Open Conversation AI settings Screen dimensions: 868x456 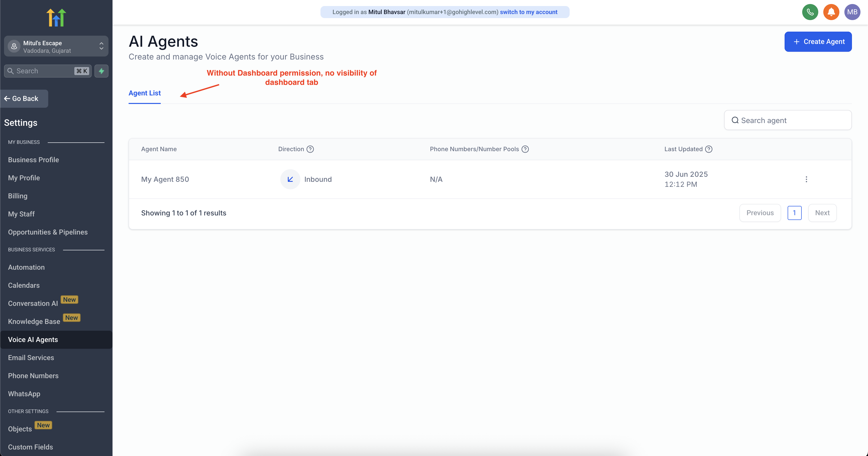coord(33,303)
